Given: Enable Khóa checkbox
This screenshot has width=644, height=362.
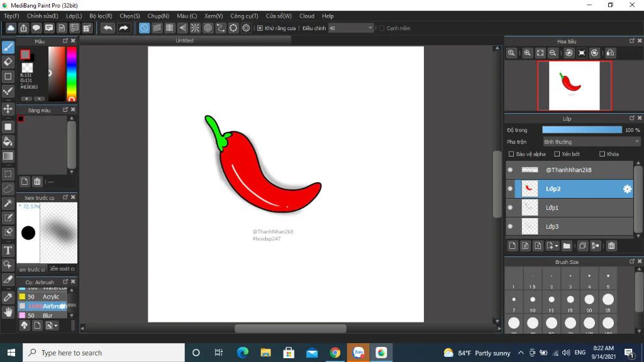Looking at the screenshot, I should pos(602,154).
